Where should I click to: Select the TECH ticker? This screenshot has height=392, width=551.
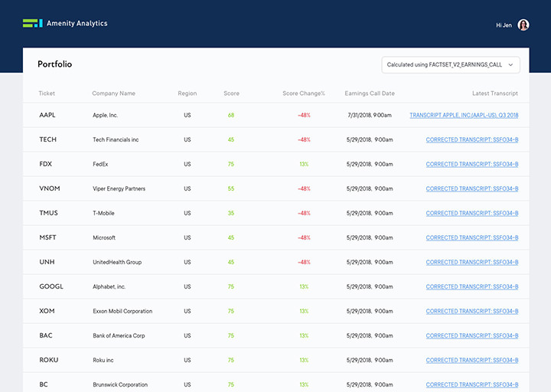[47, 139]
